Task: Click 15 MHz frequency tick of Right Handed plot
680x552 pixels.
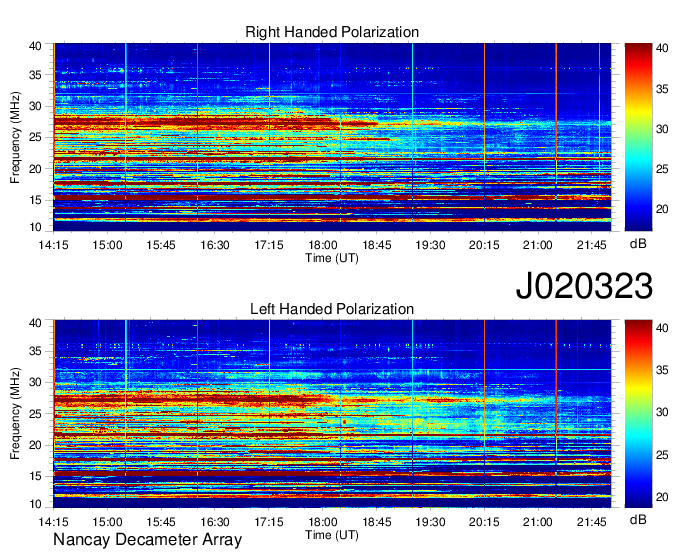Action: click(35, 200)
